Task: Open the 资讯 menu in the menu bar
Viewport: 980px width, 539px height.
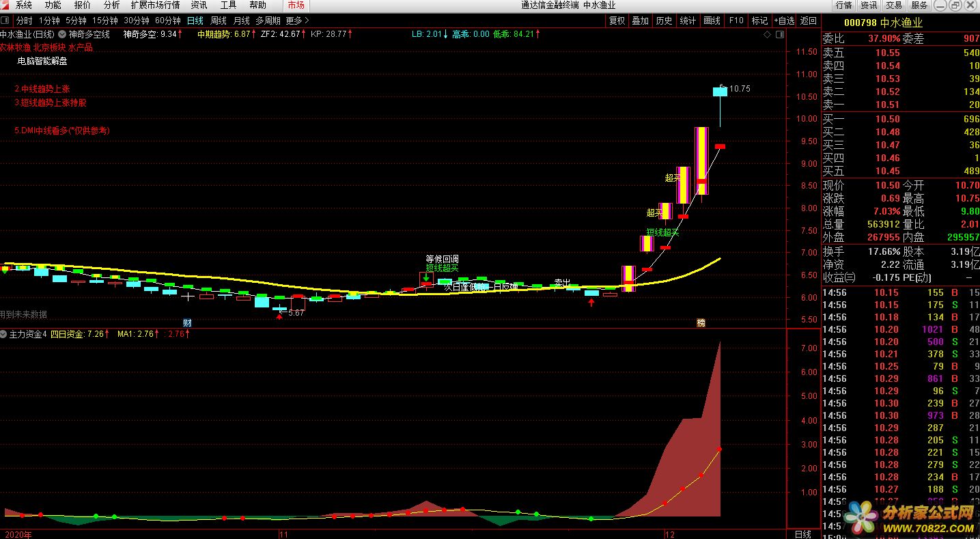Action: [x=199, y=5]
